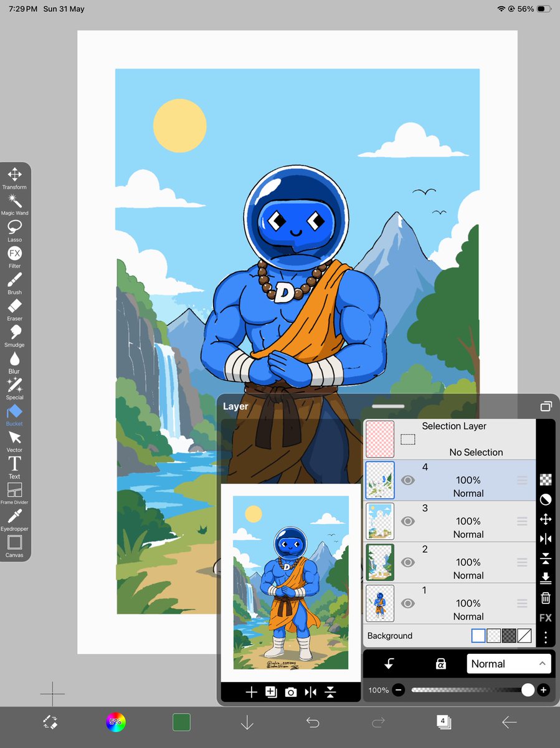Tap the Layer panel top handle bar
The width and height of the screenshot is (560, 748).
click(x=388, y=406)
